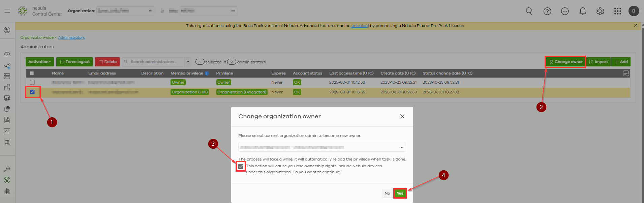Open the help question mark icon
The height and width of the screenshot is (203, 644).
click(547, 11)
